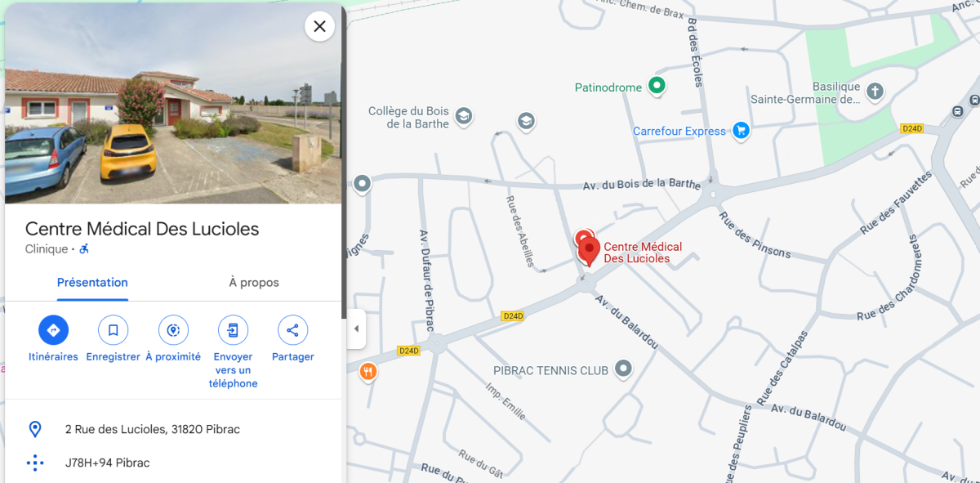The image size is (980, 483).
Task: Search nearby with the À proximité icon
Action: 173,330
